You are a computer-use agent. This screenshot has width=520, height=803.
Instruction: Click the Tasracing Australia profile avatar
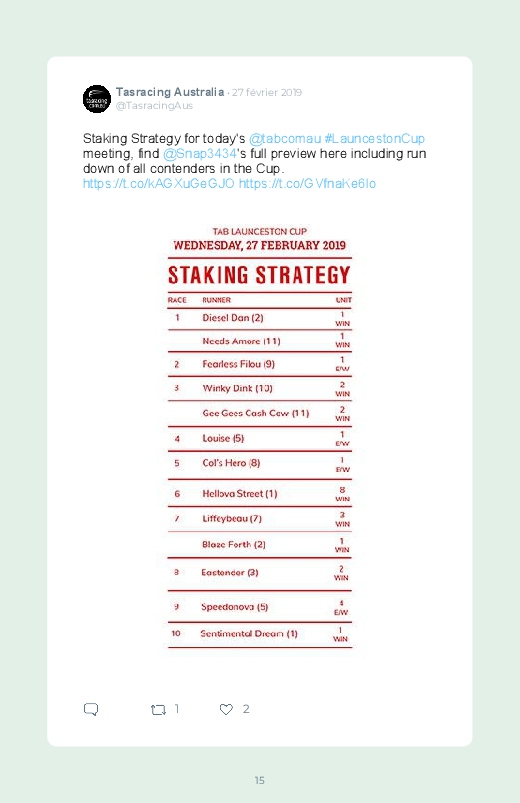pyautogui.click(x=97, y=99)
